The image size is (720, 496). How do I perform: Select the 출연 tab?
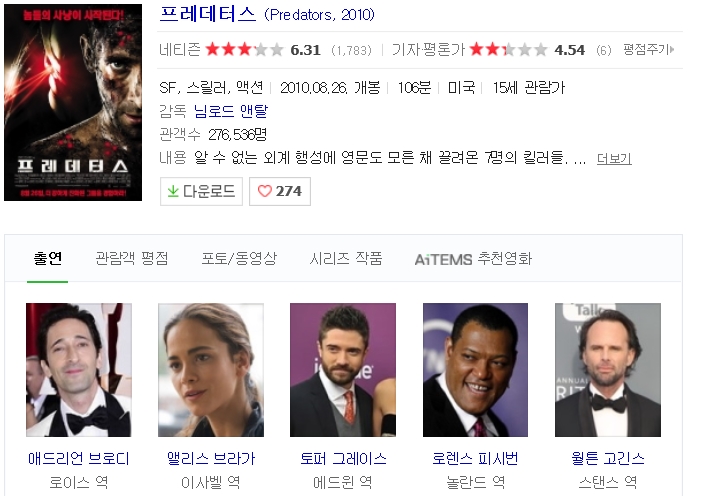pos(48,258)
